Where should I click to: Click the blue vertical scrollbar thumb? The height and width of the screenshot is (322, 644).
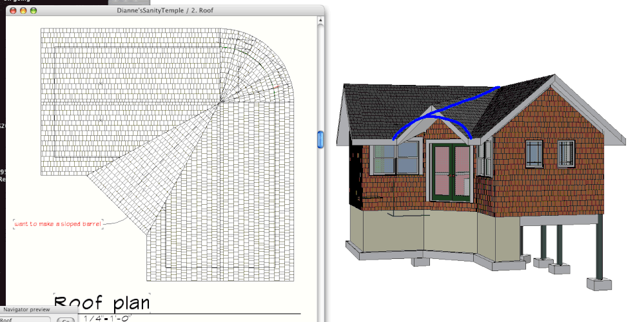click(x=320, y=139)
